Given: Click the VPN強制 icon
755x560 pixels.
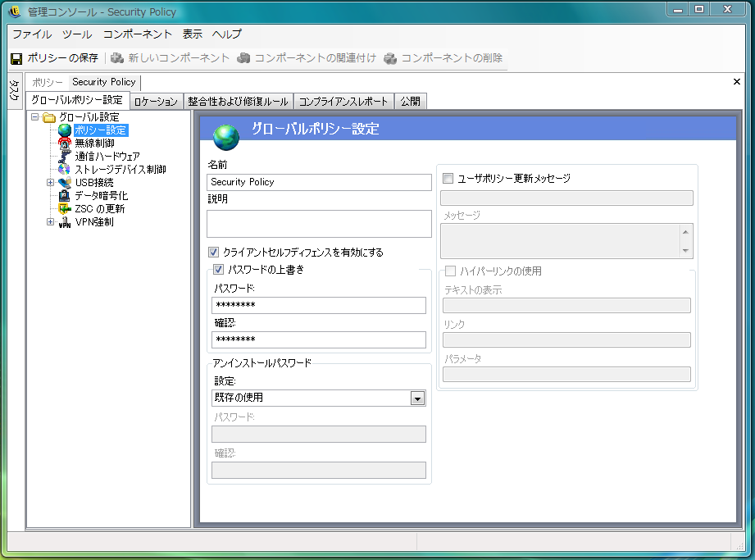Looking at the screenshot, I should click(x=65, y=222).
